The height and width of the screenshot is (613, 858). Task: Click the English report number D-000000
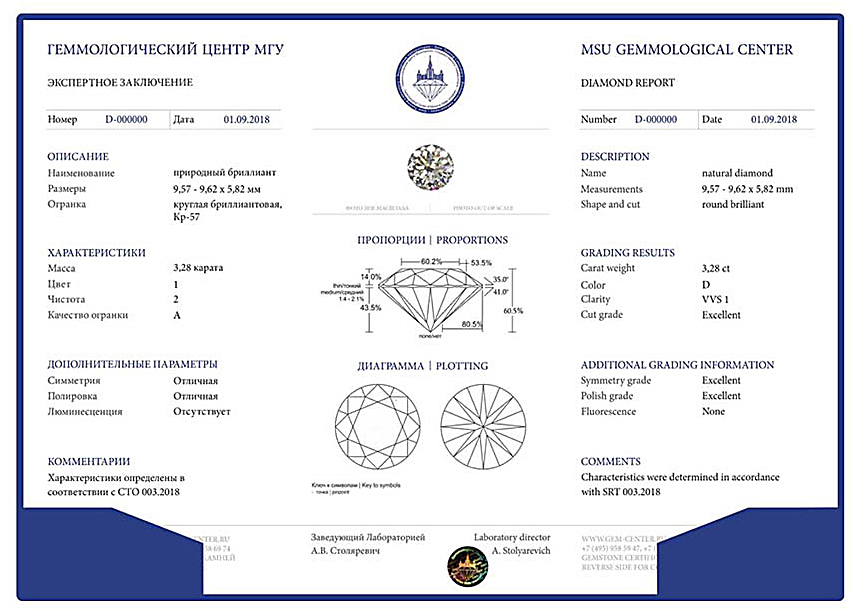[x=656, y=120]
